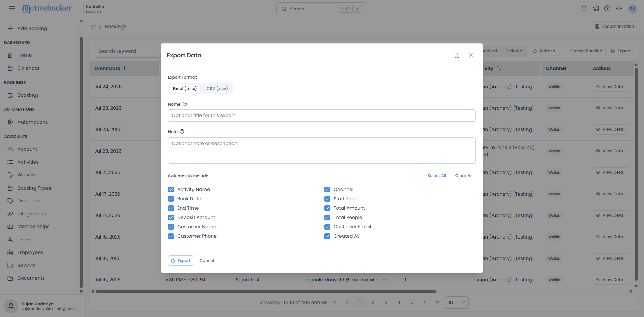Uncheck the Created At column checkbox
This screenshot has height=317, width=644.
(x=327, y=236)
